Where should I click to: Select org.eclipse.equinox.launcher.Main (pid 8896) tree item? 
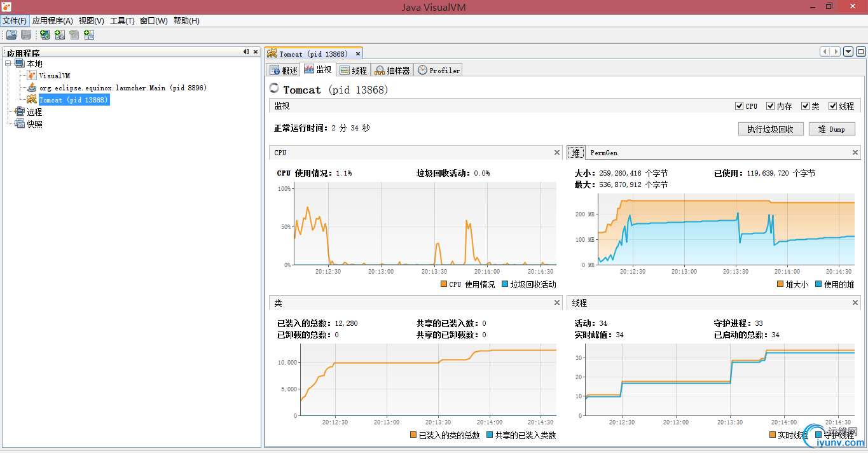click(123, 88)
